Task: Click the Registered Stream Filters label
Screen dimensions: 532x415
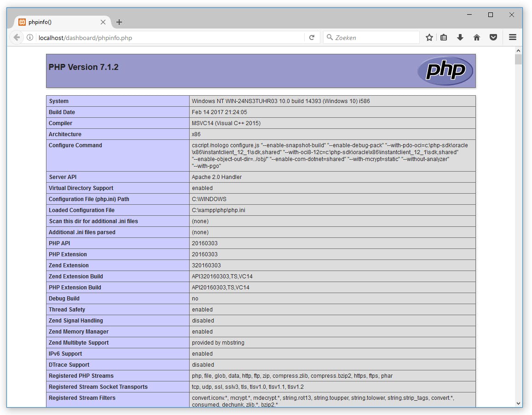Action: (82, 398)
